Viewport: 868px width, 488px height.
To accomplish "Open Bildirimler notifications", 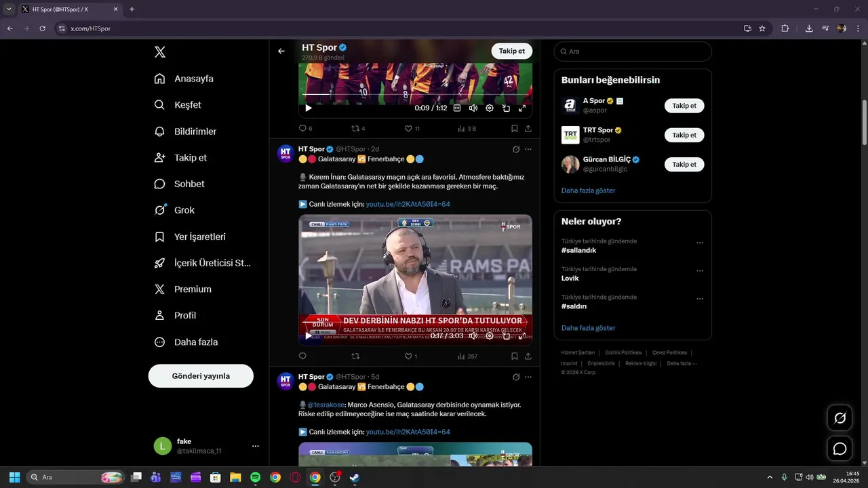I will point(185,131).
